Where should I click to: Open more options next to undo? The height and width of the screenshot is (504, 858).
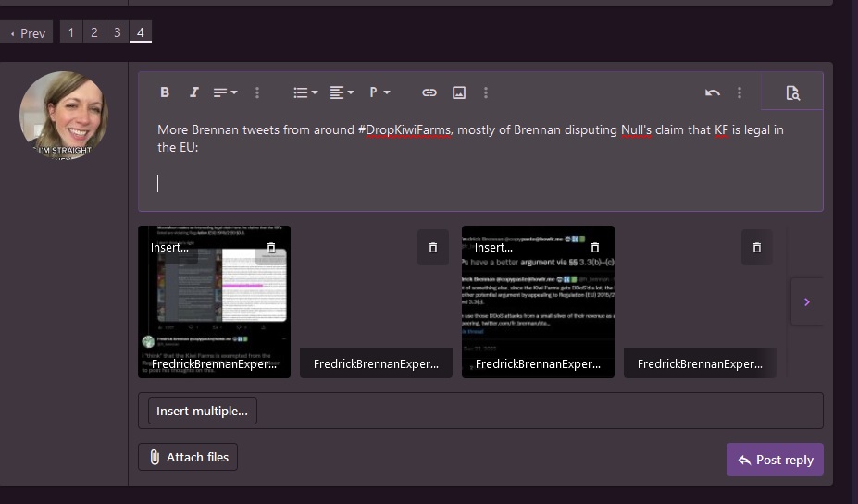click(x=739, y=92)
